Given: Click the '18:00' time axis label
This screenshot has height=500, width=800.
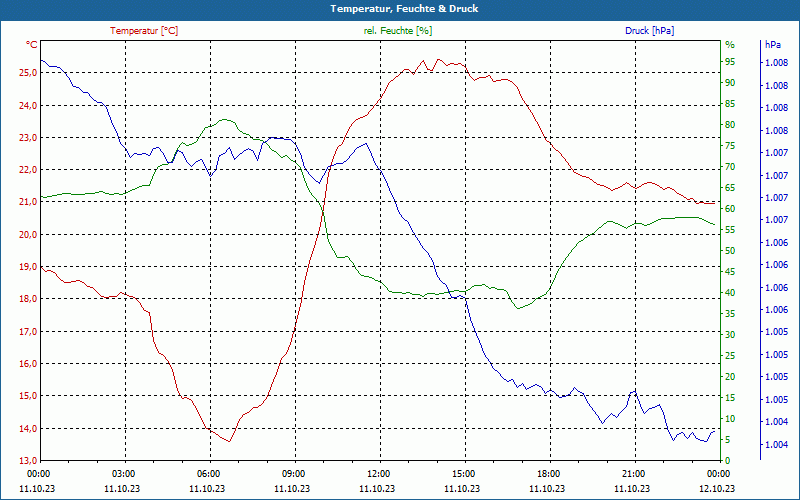Looking at the screenshot, I should pyautogui.click(x=547, y=473).
